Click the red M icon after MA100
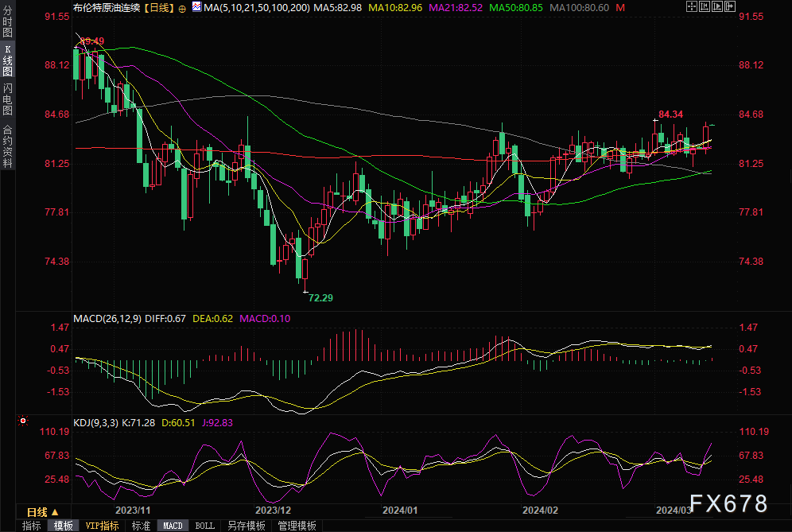792x532 pixels. pos(620,7)
